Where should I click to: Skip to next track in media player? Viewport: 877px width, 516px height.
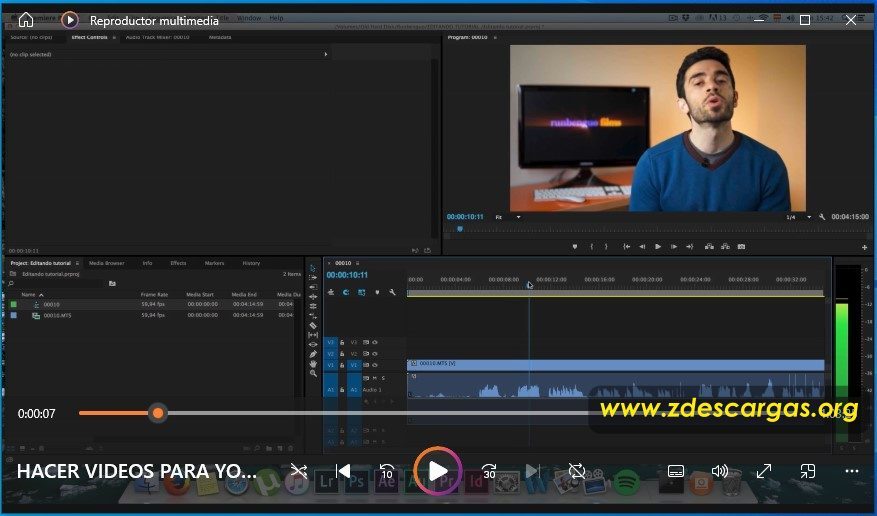(x=533, y=471)
